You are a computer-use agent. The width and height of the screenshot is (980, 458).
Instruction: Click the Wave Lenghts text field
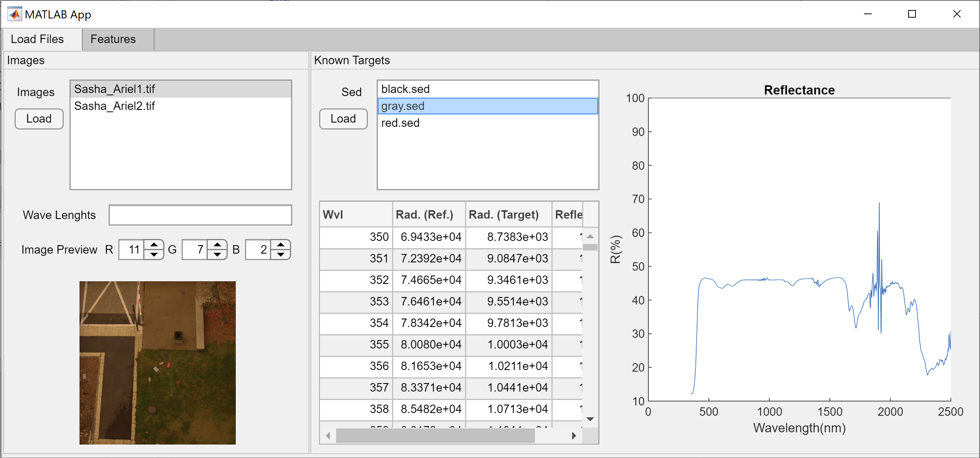point(200,215)
